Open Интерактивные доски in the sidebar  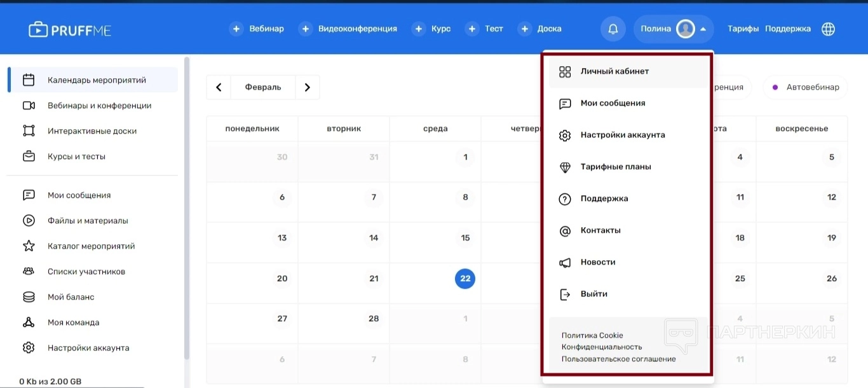[92, 131]
